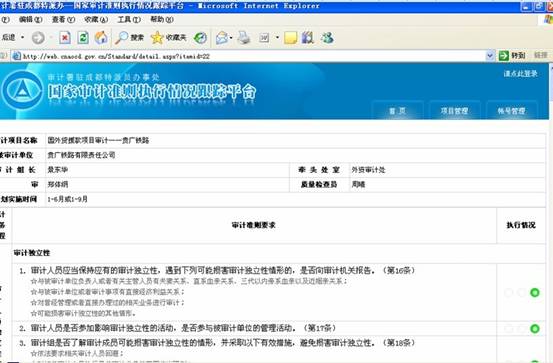Viewport: 553px width, 363px height.
Task: Expand the address bar URL dropdown
Action: pyautogui.click(x=490, y=55)
